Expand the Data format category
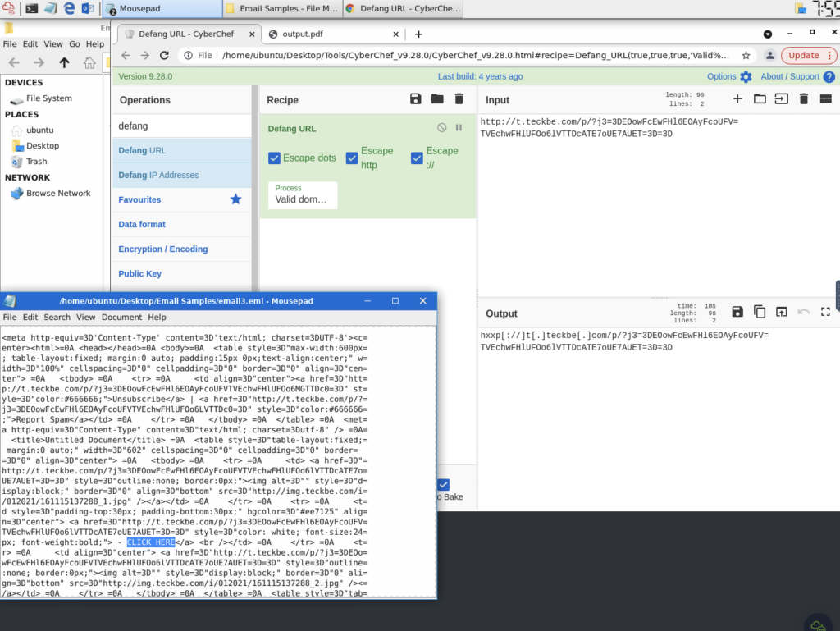Viewport: 840px width, 631px height. (181, 225)
